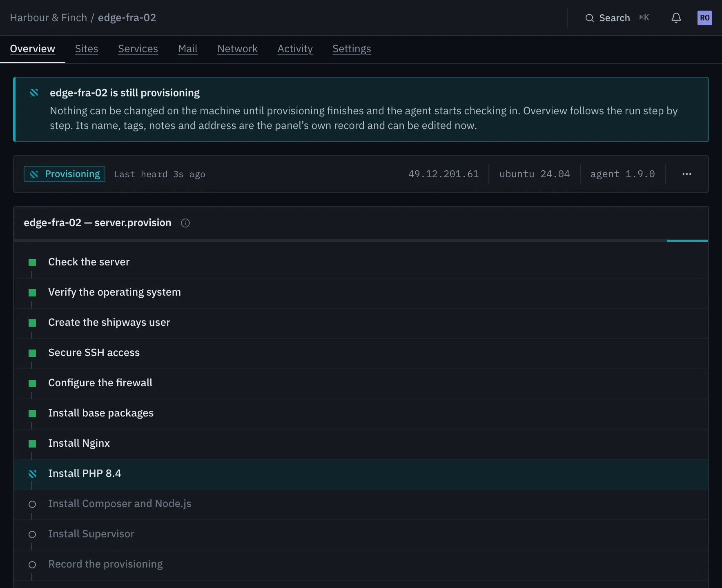Click the green square for Install base packages
The height and width of the screenshot is (588, 722).
click(x=32, y=414)
